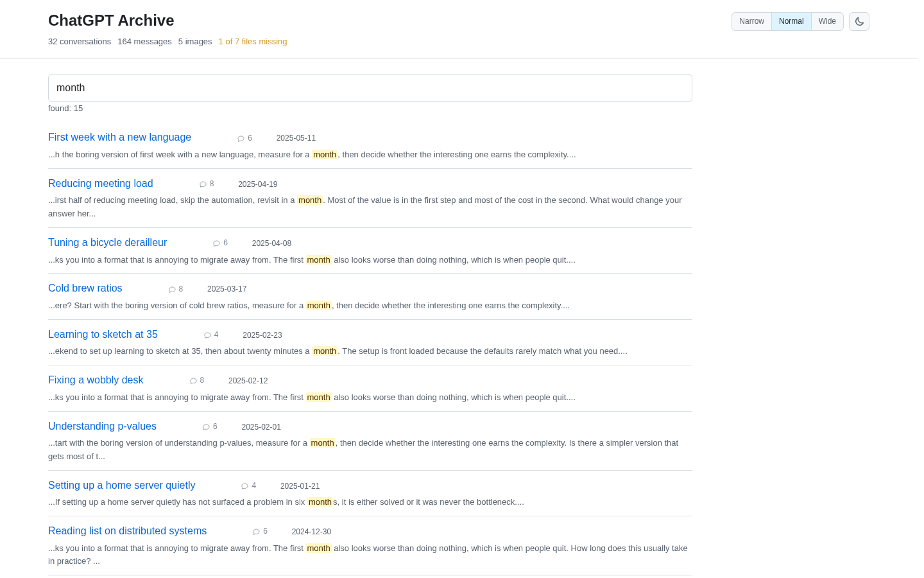The height and width of the screenshot is (578, 924).
Task: Click the date 2025-03-17
Action: 227,289
